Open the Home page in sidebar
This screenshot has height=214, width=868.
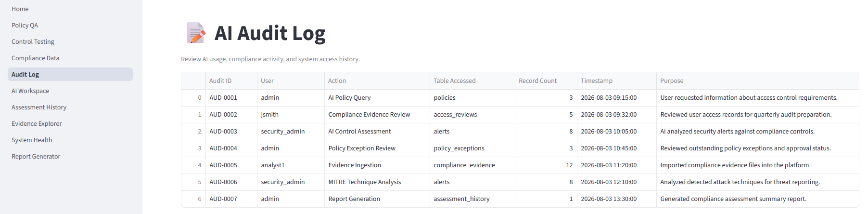tap(70, 9)
